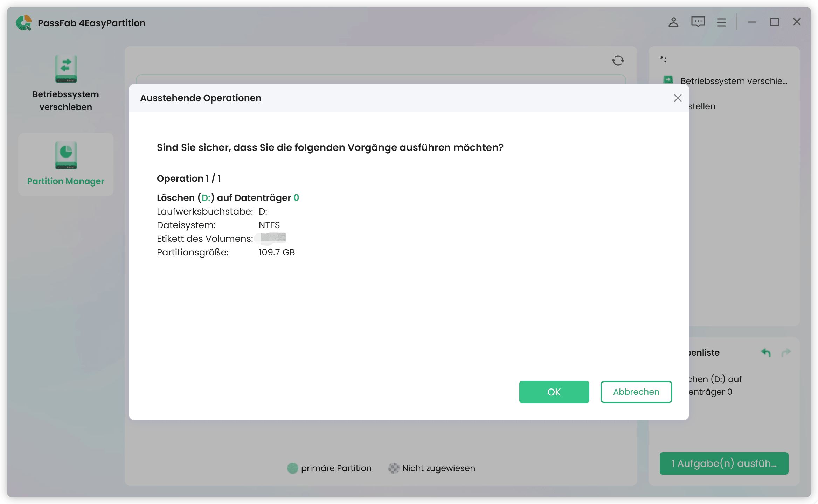818x504 pixels.
Task: Click the redo arrow in operations list
Action: tap(786, 352)
